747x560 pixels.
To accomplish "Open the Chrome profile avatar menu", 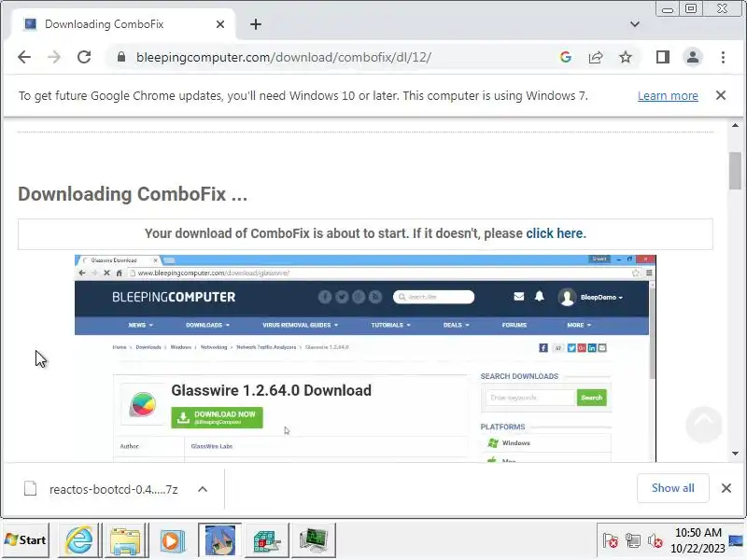I will 693,57.
